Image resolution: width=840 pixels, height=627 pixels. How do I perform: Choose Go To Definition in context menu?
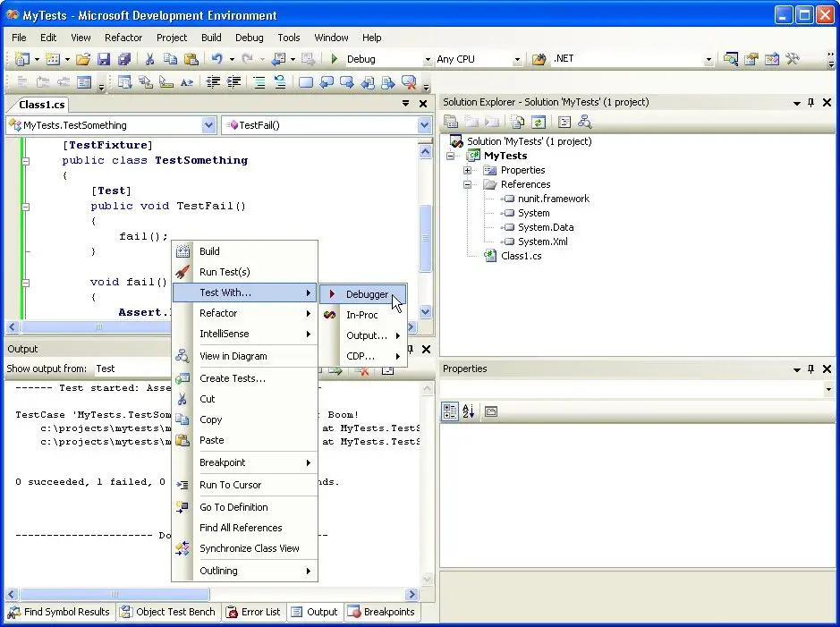245,507
